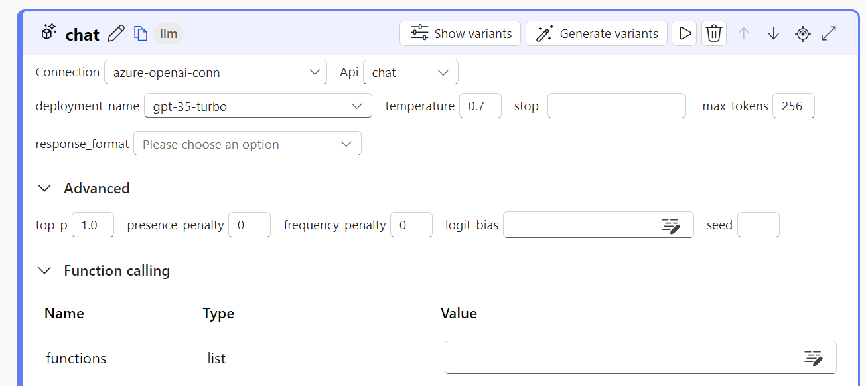The image size is (868, 386).
Task: Collapse the Function calling section
Action: [x=44, y=271]
